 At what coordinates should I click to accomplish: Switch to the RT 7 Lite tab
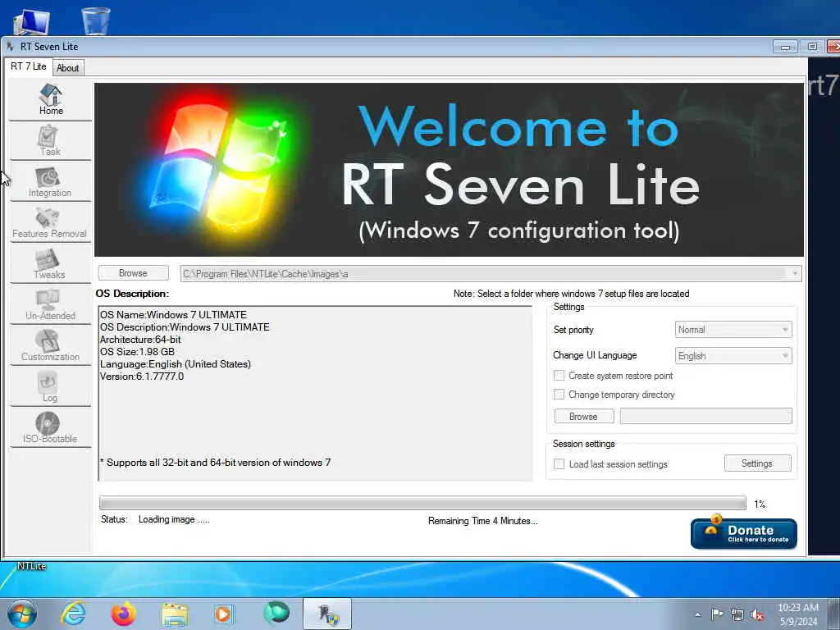tap(29, 66)
